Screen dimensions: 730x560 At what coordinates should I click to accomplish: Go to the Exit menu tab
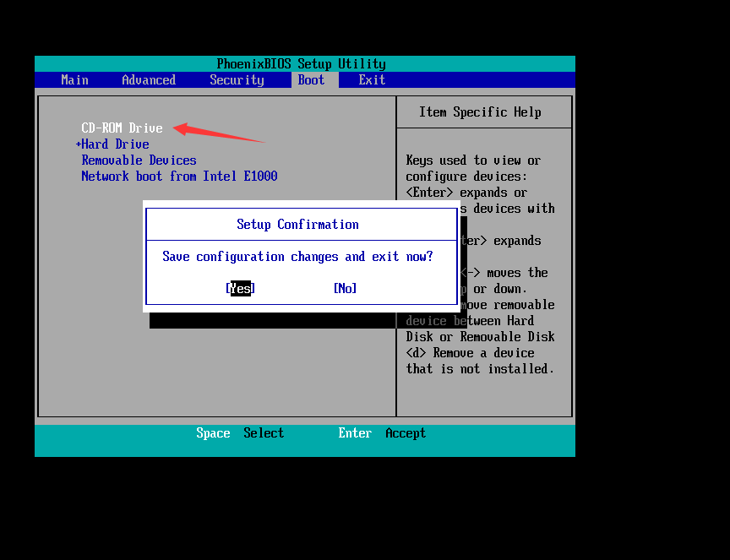372,80
